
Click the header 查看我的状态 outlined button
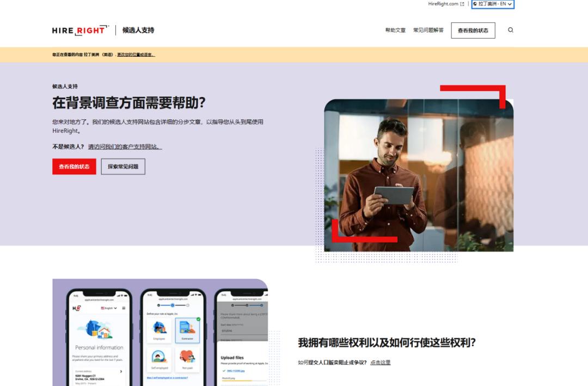(473, 30)
